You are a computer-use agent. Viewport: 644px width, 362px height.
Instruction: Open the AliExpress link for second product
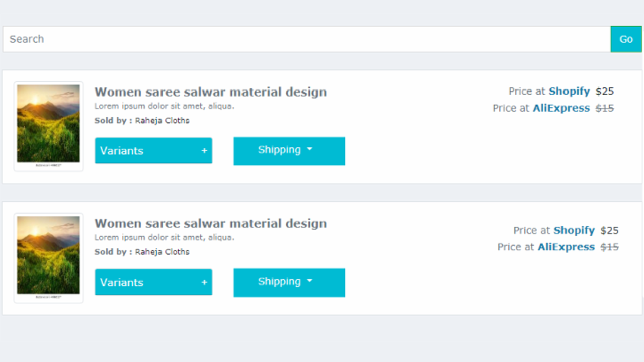[566, 247]
